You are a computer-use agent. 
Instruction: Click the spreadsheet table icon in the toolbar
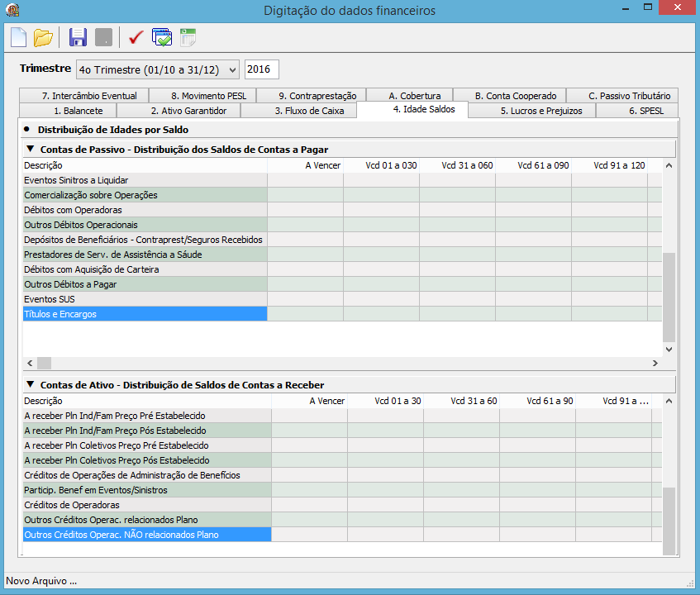tap(188, 37)
